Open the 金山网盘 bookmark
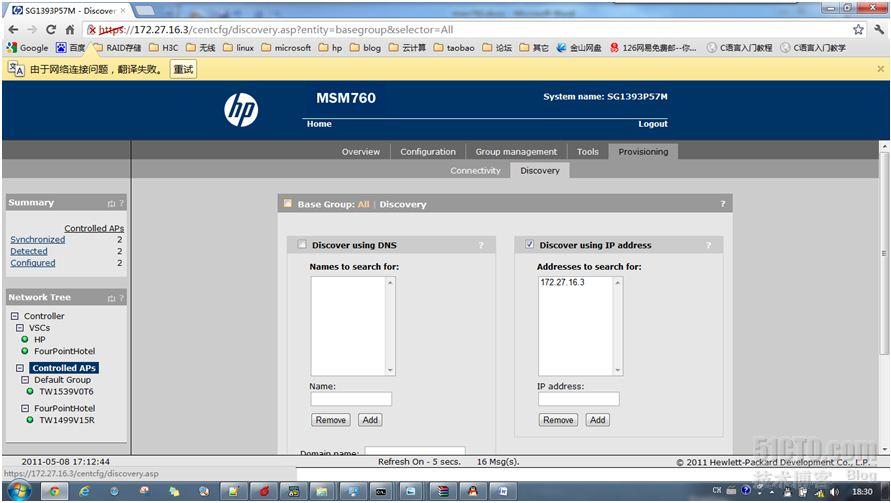The width and height of the screenshot is (891, 503). click(x=578, y=48)
